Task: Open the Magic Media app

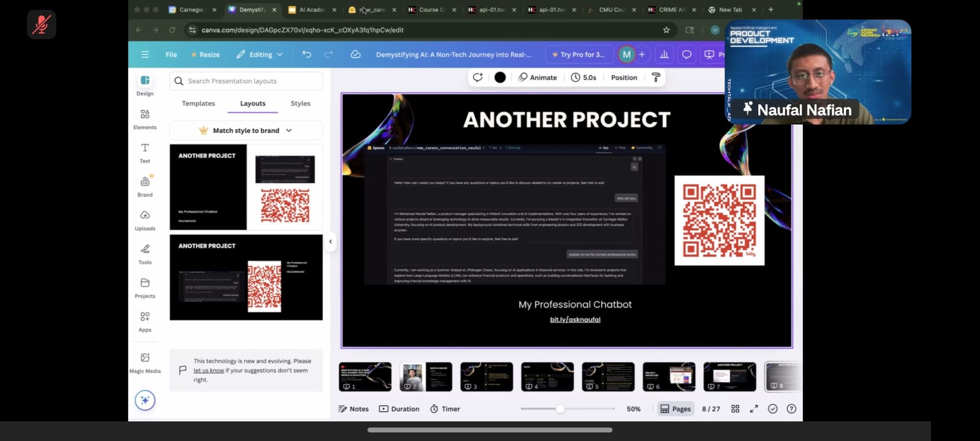Action: [145, 363]
